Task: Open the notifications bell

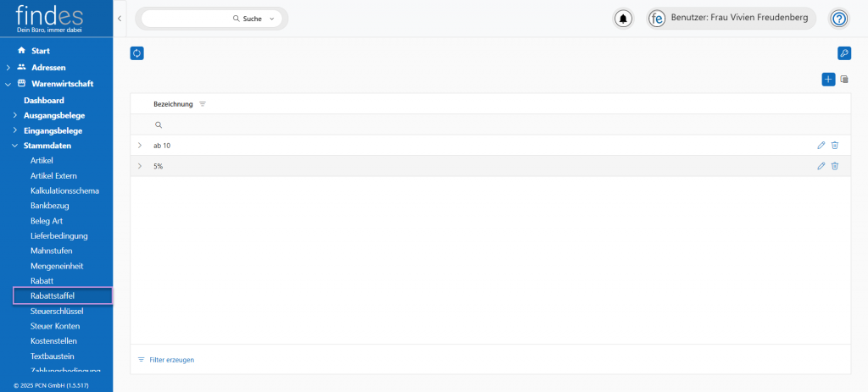Action: click(624, 19)
